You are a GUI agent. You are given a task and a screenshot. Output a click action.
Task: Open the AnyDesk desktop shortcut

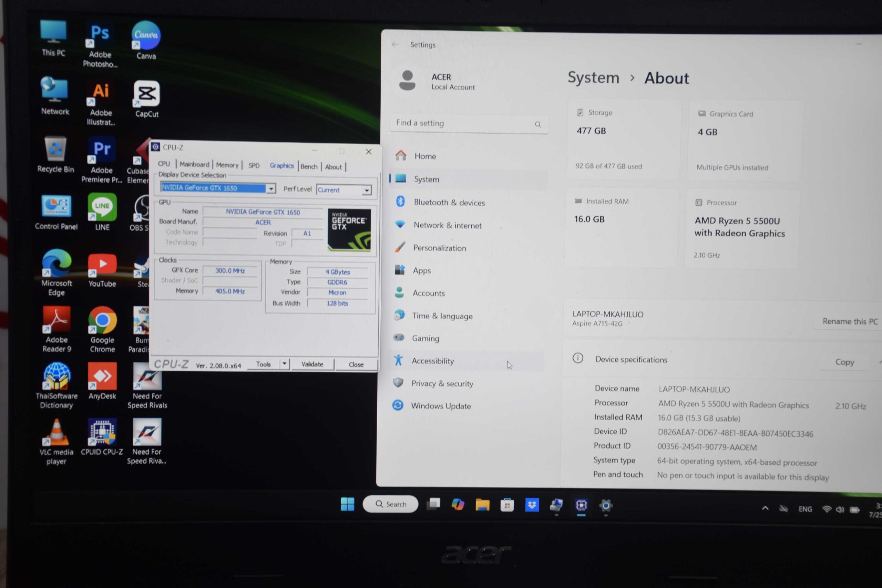tap(102, 381)
